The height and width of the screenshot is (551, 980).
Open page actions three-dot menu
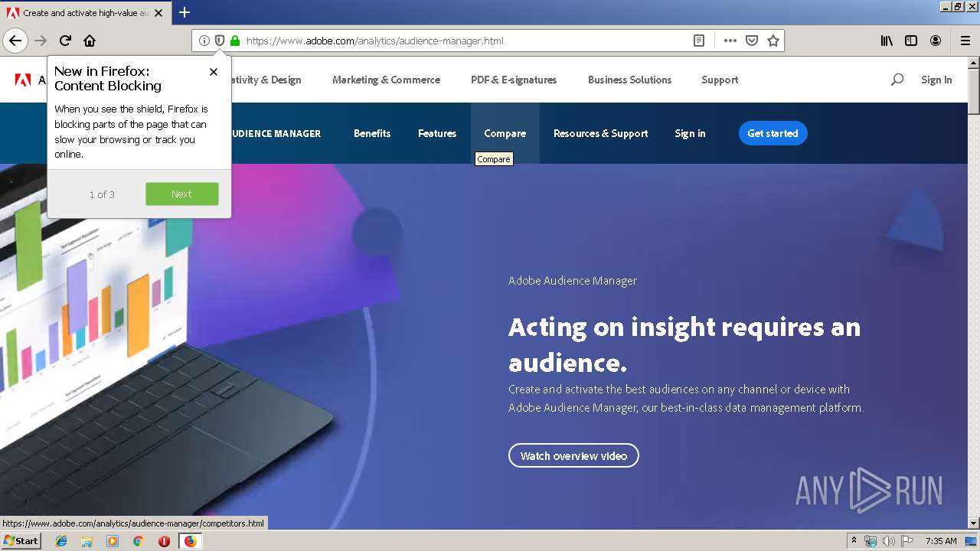730,41
